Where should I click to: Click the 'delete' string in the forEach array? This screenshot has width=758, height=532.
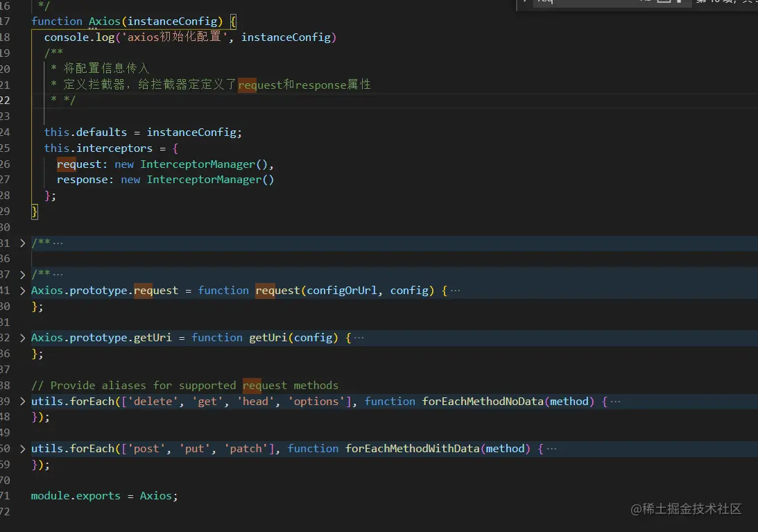click(153, 402)
